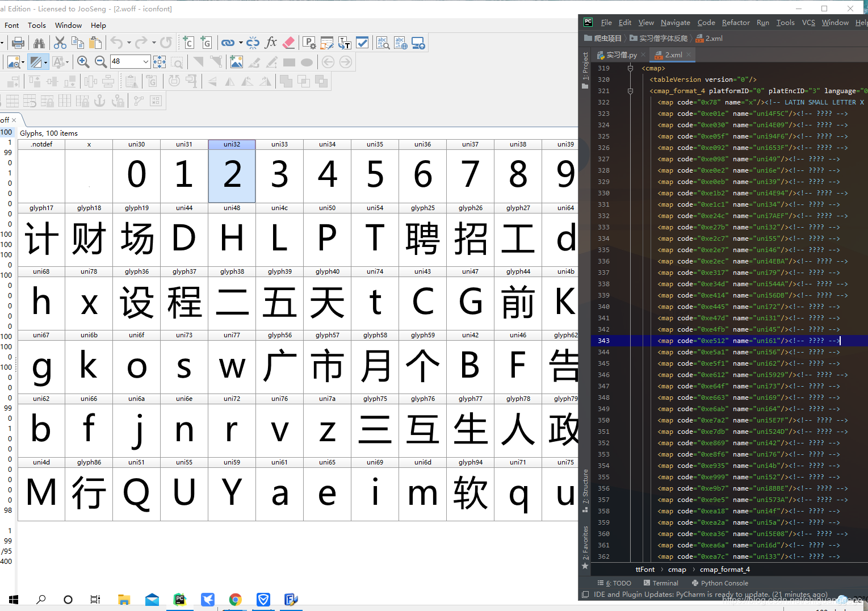
Task: Click the Undo arrow icon
Action: pos(116,43)
